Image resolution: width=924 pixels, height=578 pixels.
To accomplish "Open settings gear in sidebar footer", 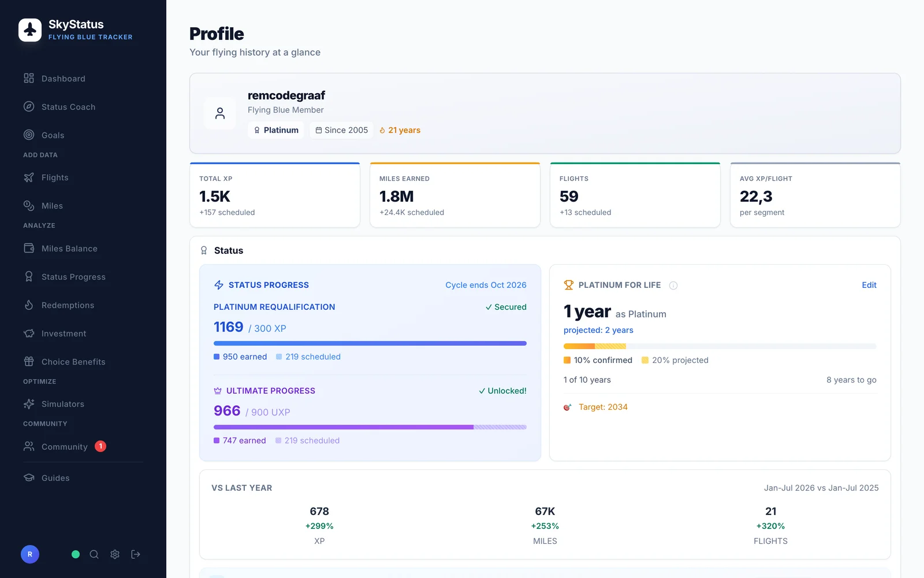I will pos(115,554).
